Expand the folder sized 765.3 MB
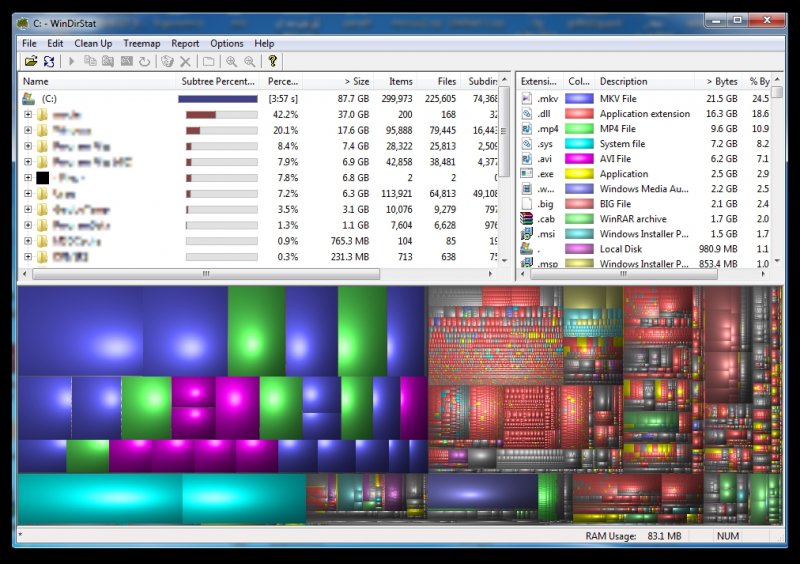The width and height of the screenshot is (800, 564). pos(28,241)
